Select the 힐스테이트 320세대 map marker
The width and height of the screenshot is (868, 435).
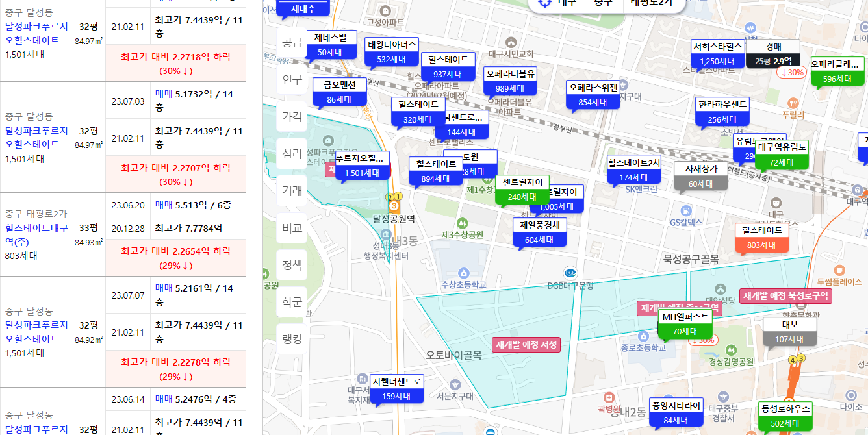click(418, 112)
